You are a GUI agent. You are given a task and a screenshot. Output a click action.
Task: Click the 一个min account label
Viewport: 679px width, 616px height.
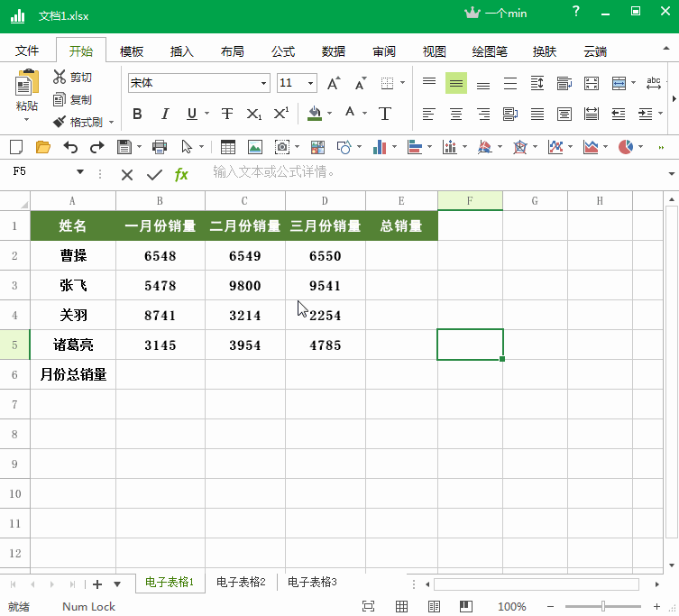(x=506, y=14)
